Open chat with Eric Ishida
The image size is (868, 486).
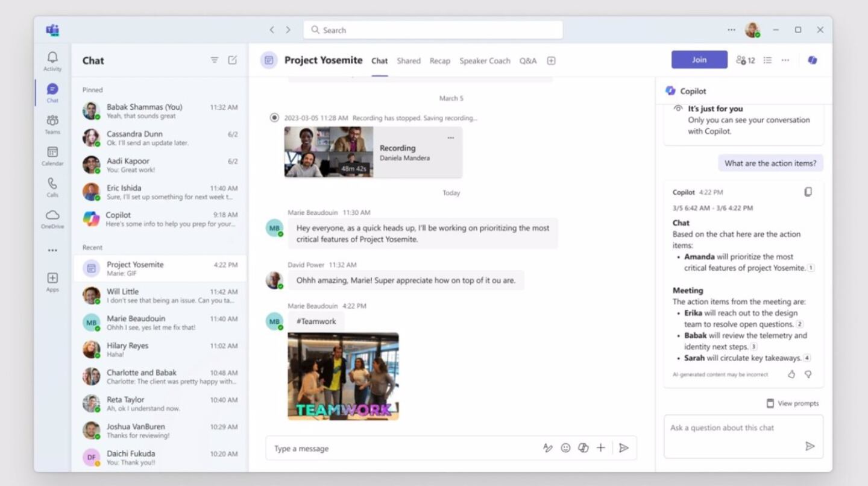click(x=160, y=192)
